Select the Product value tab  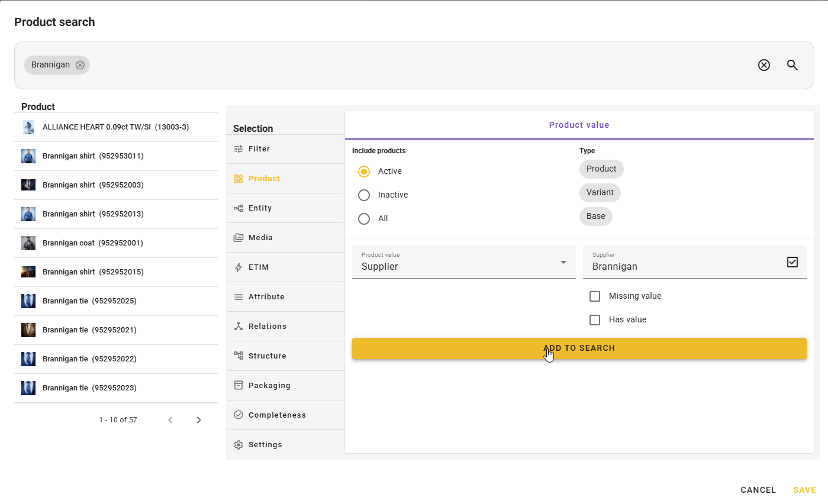click(579, 125)
